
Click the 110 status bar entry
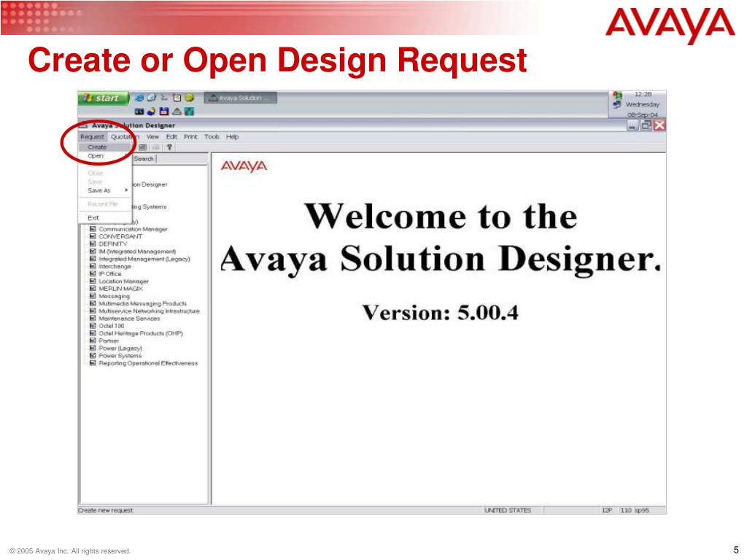point(625,510)
